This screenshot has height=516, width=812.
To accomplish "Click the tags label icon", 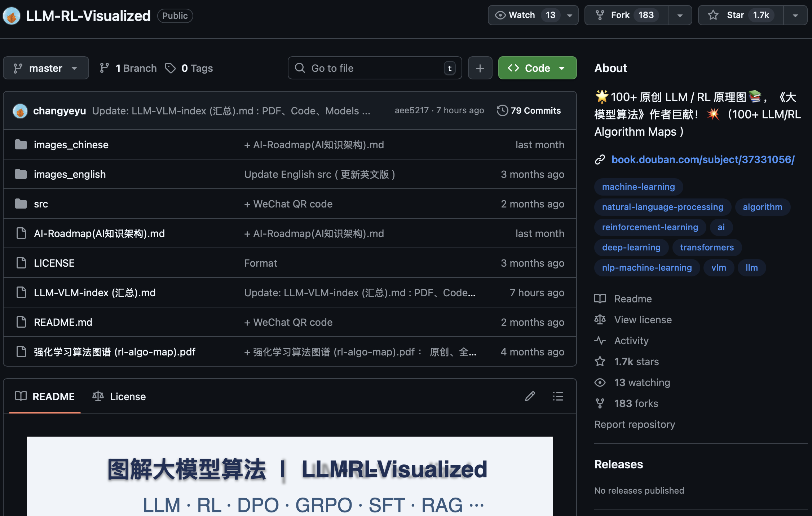I will pos(170,68).
